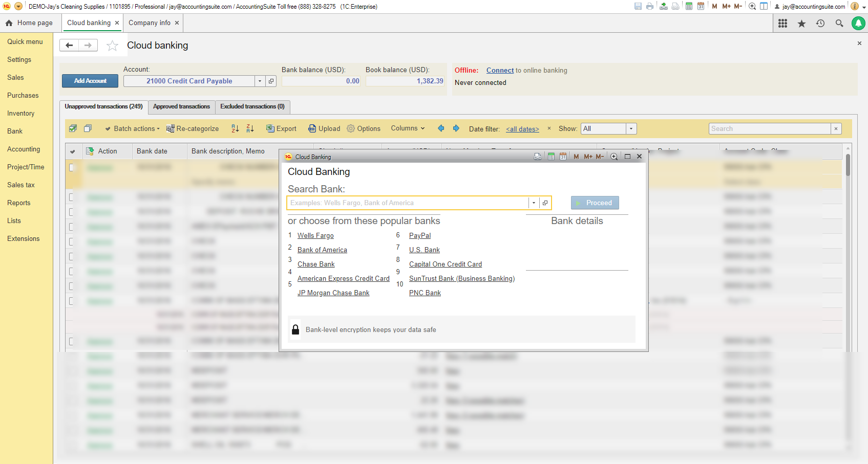Click the zoom magnifier icon in the title bar
The image size is (868, 464).
[x=752, y=6]
